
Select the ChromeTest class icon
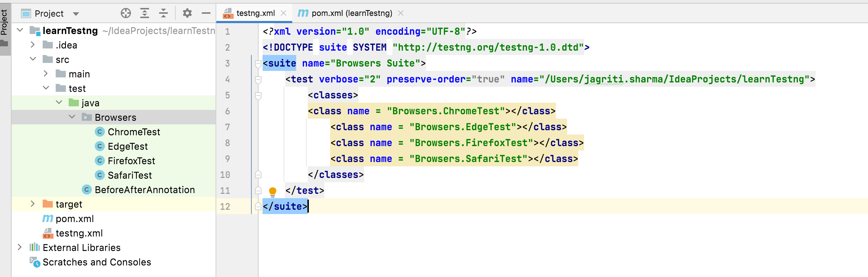point(100,132)
